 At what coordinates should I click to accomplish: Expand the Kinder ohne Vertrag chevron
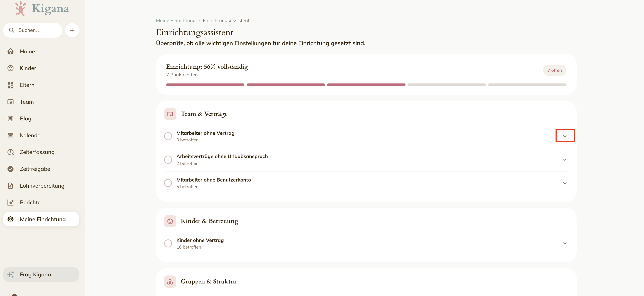pyautogui.click(x=565, y=243)
